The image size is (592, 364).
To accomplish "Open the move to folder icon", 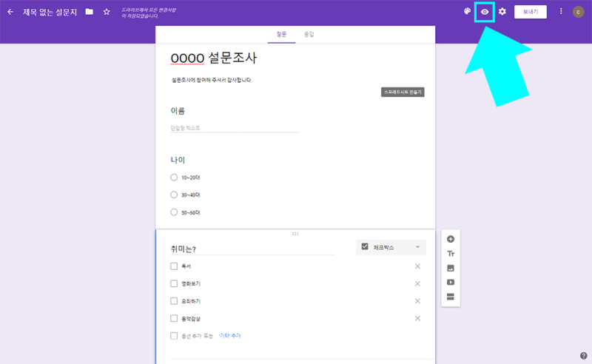I will coord(89,12).
